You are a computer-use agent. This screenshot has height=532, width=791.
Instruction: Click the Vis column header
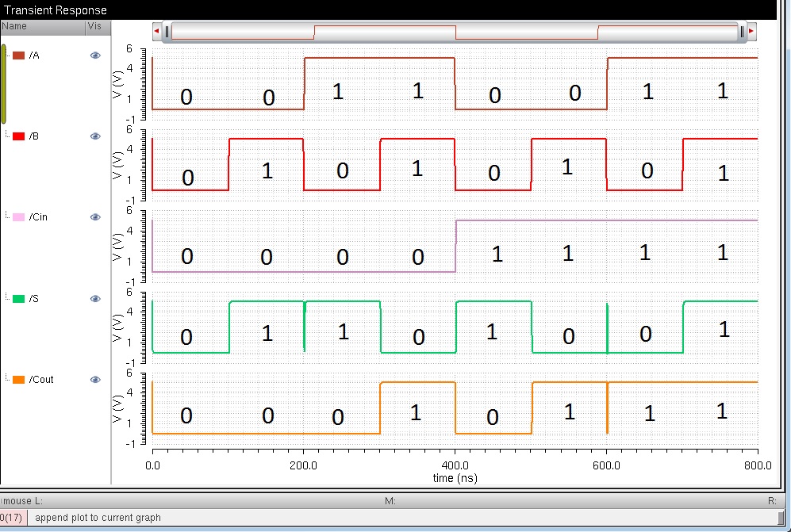tap(98, 27)
